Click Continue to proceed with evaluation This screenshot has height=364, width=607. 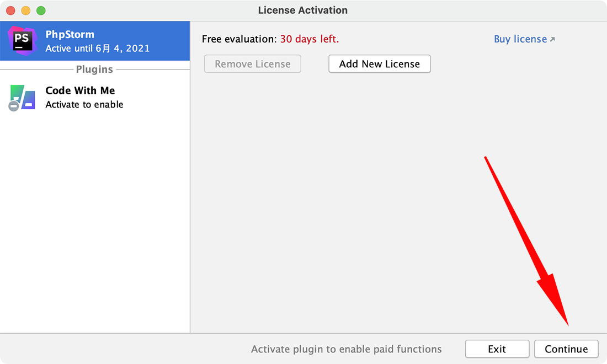(566, 349)
